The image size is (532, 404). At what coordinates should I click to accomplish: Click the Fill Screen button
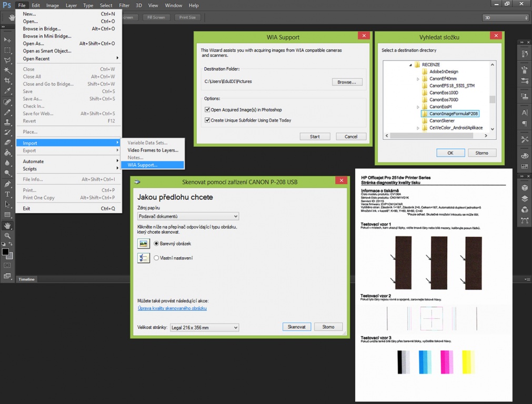pos(156,17)
